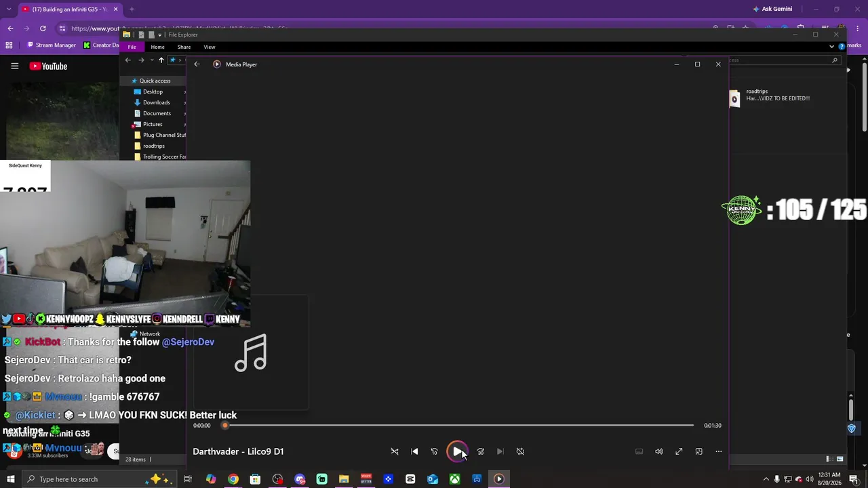View site information in Chrome address bar
868x488 pixels.
62,28
